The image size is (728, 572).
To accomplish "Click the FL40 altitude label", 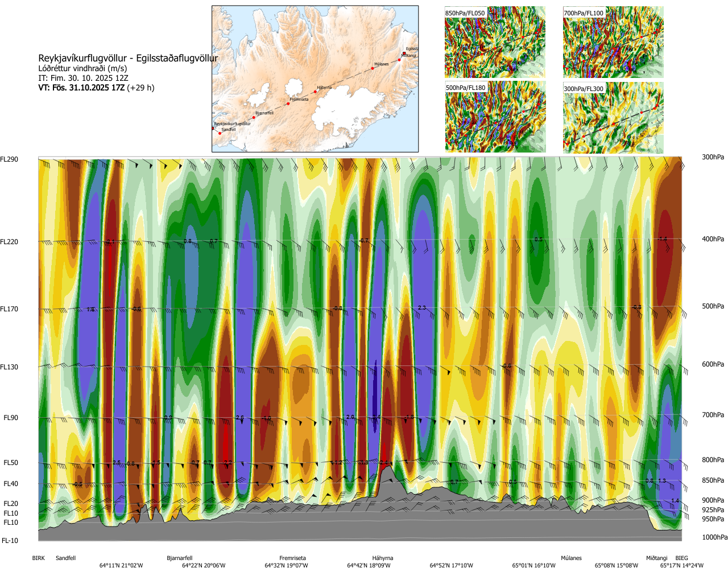I will pos(11,484).
